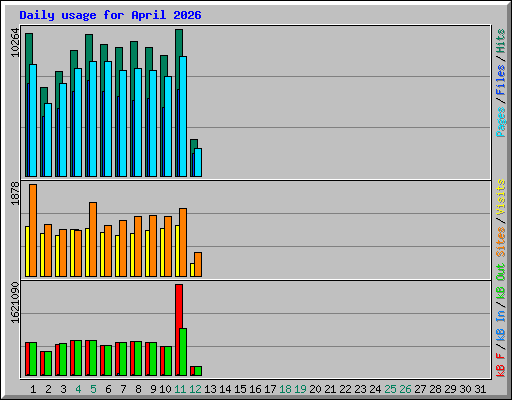Select green day 18 label on x-axis
Screen dimensions: 512x400
(285, 389)
